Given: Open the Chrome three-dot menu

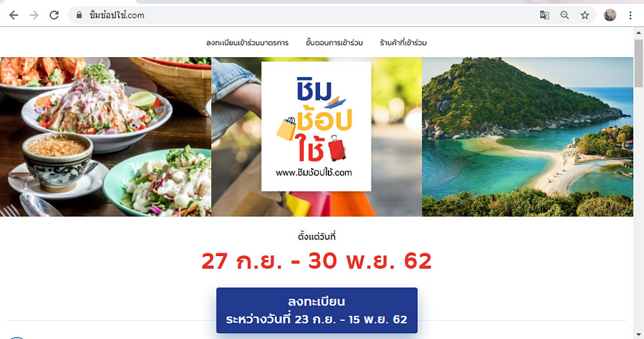Looking at the screenshot, I should (630, 15).
